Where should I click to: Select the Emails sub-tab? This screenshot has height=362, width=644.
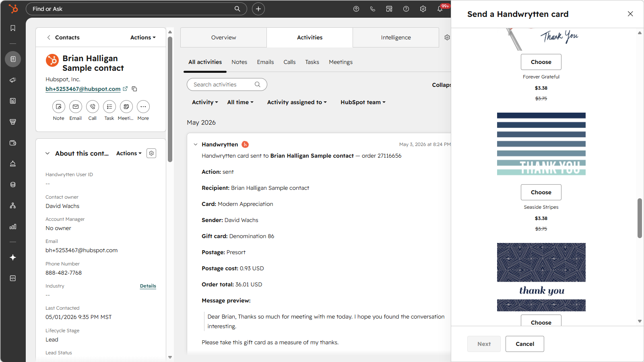click(266, 62)
